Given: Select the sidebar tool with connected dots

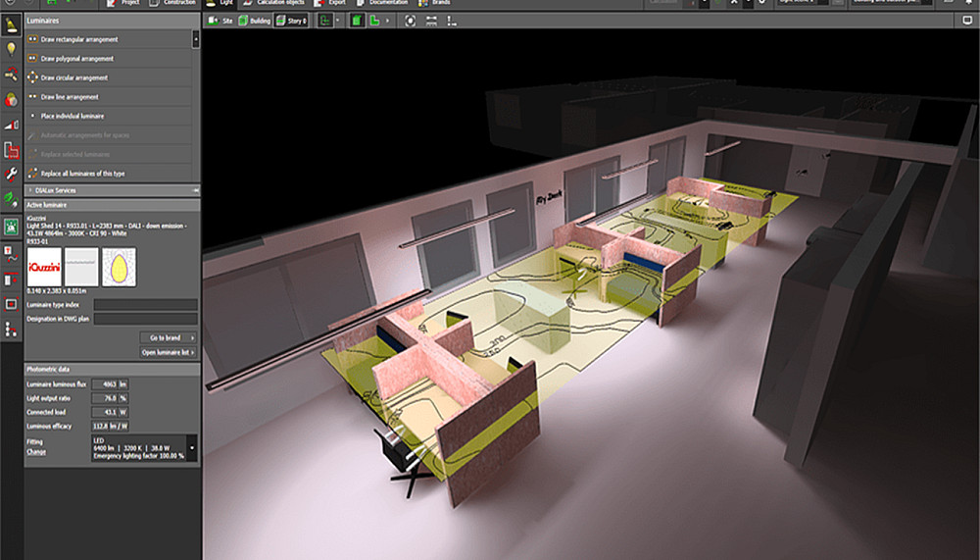Looking at the screenshot, I should [x=11, y=330].
